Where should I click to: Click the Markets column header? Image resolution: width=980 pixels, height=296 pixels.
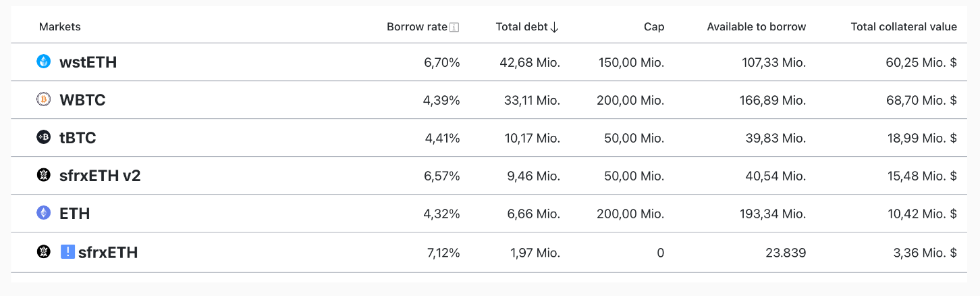(60, 27)
